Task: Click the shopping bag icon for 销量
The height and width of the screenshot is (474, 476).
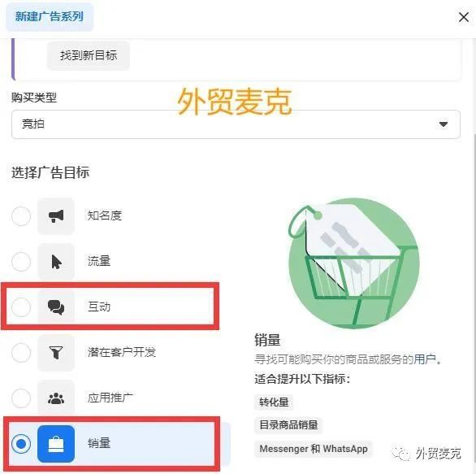Action: tap(56, 444)
